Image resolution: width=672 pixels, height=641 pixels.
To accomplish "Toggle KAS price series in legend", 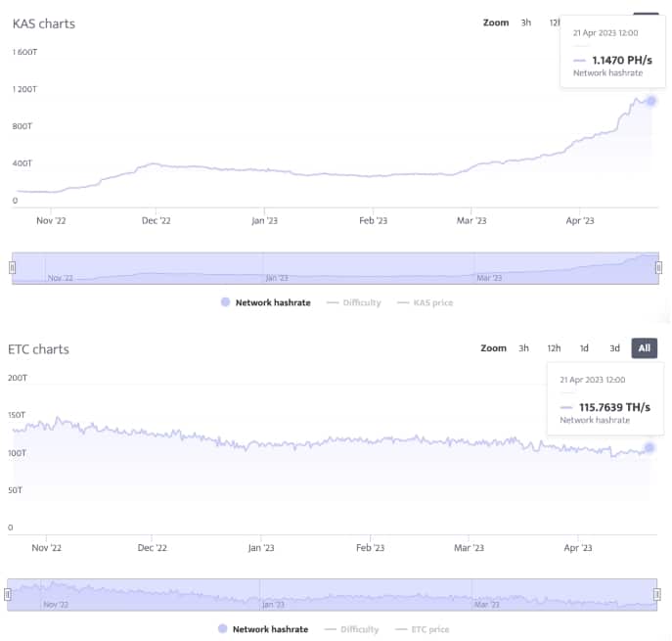I will 425,302.
